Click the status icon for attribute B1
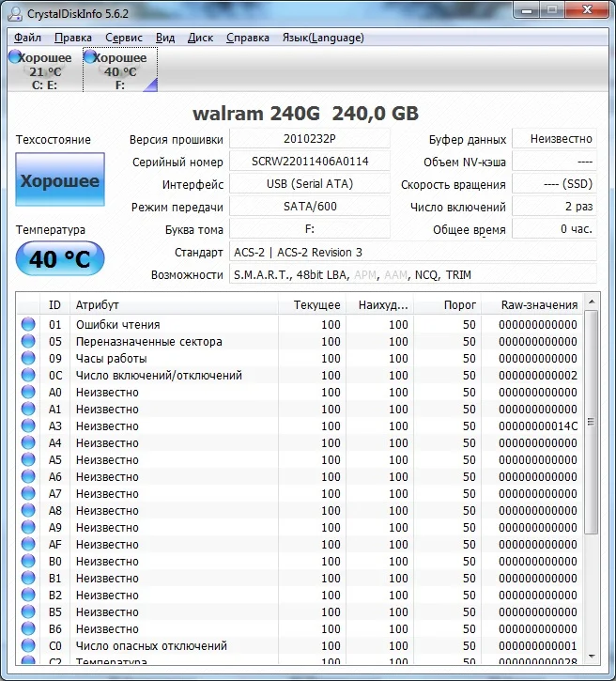This screenshot has width=616, height=681. click(x=28, y=578)
